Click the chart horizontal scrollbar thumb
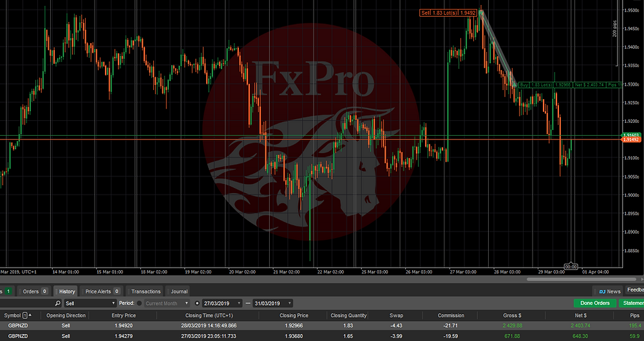This screenshot has height=341, width=644. click(x=580, y=279)
